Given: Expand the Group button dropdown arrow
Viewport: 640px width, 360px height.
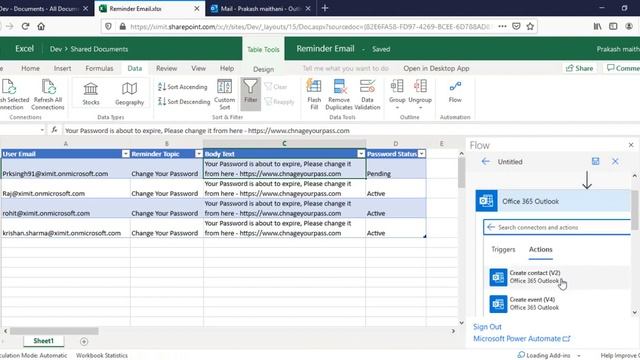Looking at the screenshot, I should [x=397, y=108].
